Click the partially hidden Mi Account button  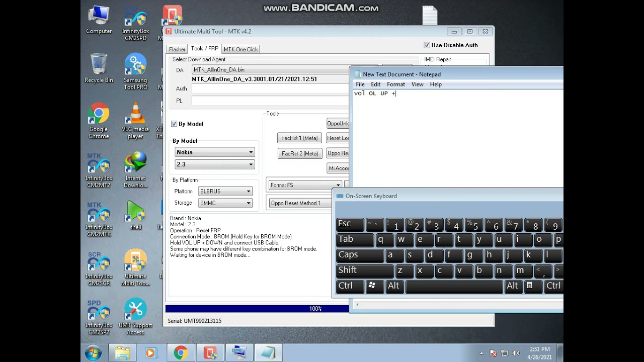pyautogui.click(x=338, y=168)
